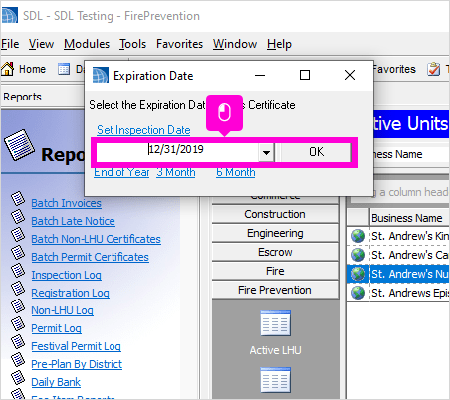
Task: Expand the Fire Prevention module section
Action: click(x=275, y=290)
